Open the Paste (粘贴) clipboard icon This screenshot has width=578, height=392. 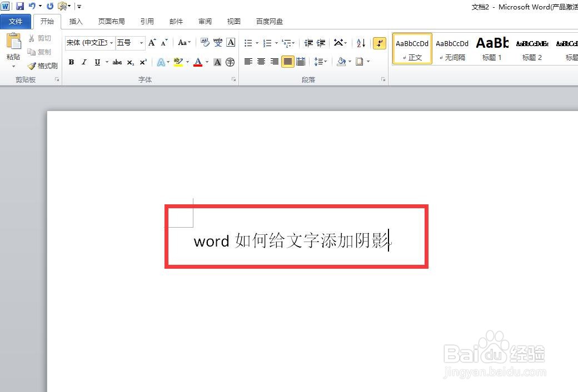click(x=13, y=41)
